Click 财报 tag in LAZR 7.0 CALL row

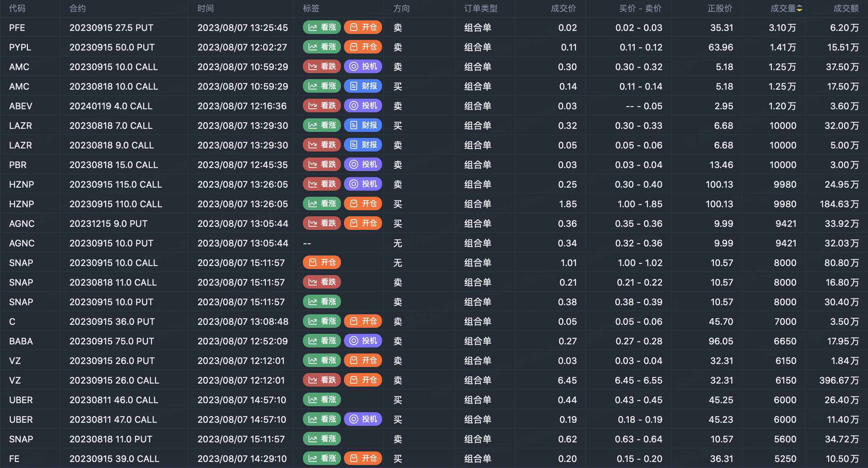[363, 125]
